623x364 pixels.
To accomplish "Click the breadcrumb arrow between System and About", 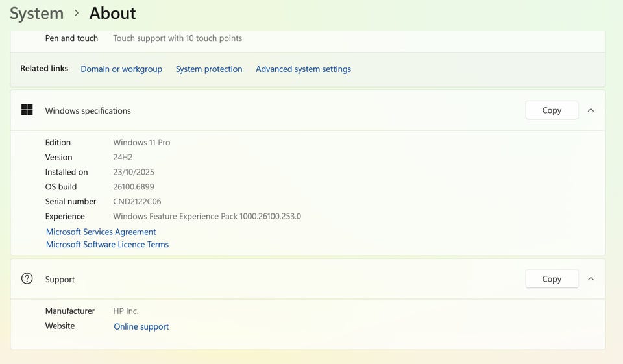I will click(x=77, y=13).
